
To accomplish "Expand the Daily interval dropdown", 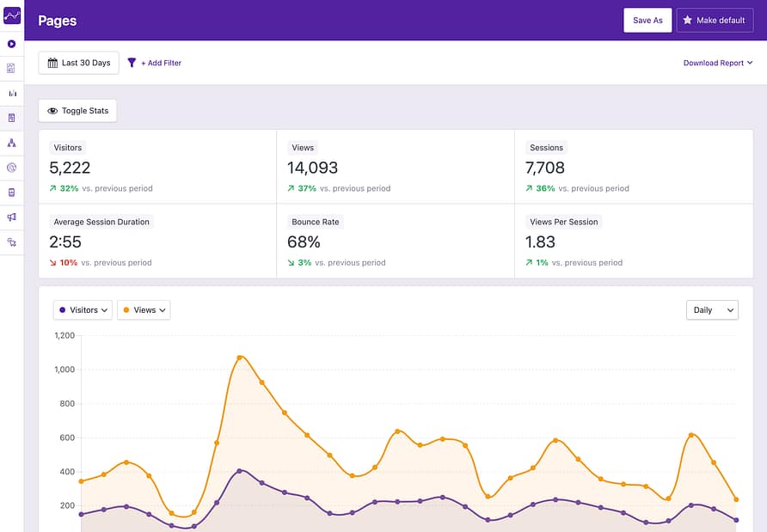I will (712, 310).
